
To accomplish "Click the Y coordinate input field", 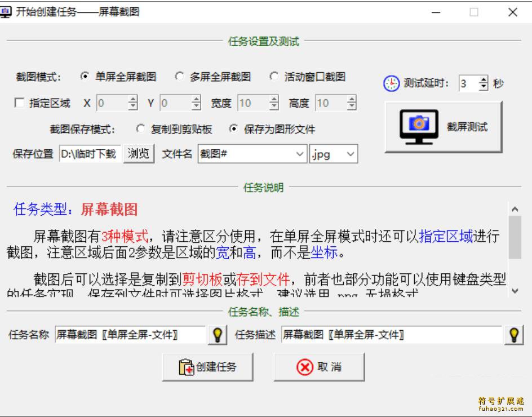I will pyautogui.click(x=176, y=103).
